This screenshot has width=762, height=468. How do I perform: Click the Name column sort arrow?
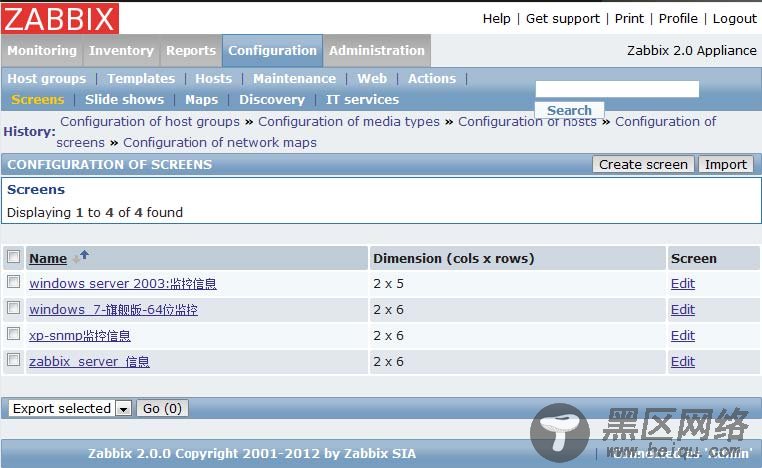click(x=81, y=257)
